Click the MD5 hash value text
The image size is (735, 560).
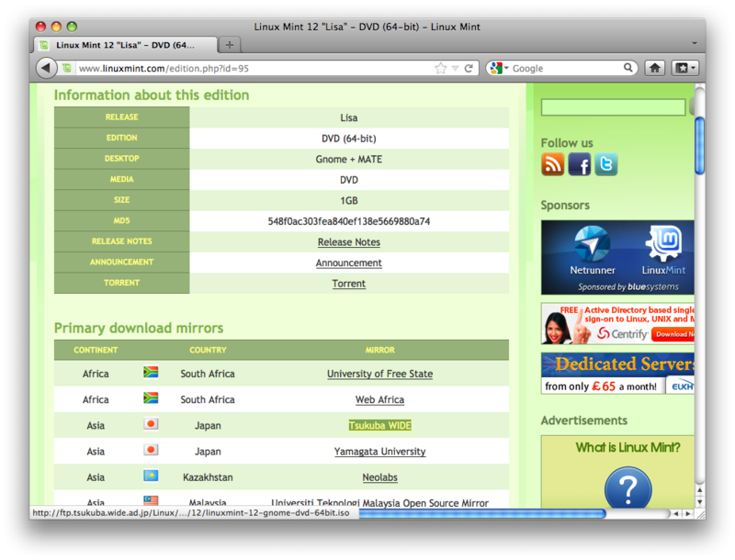pyautogui.click(x=349, y=221)
